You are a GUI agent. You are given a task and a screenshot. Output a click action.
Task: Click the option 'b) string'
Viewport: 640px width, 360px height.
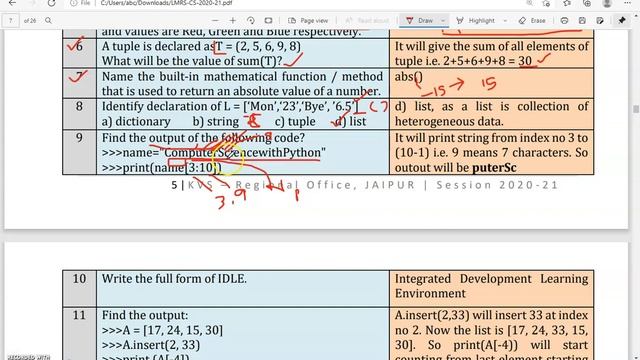pyautogui.click(x=216, y=122)
